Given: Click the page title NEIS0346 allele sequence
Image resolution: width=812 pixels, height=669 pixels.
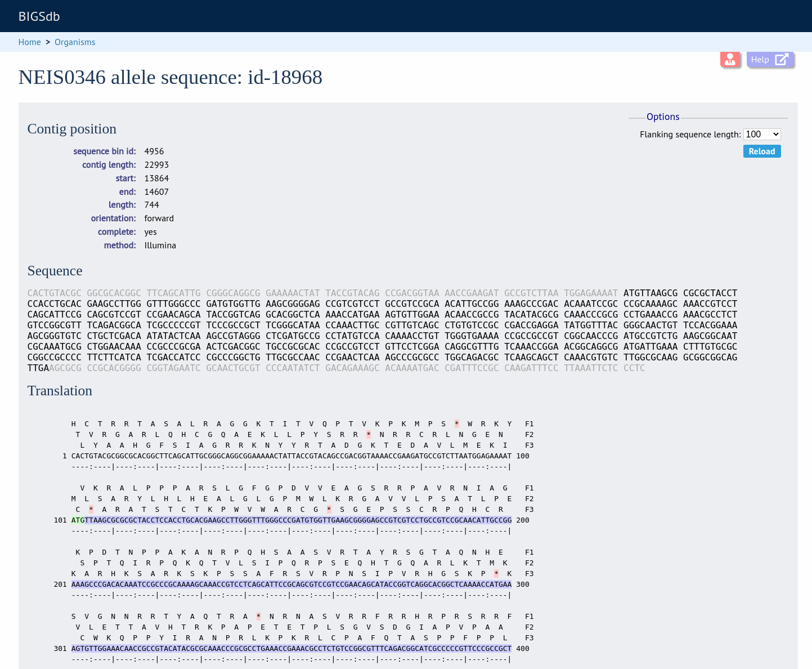Looking at the screenshot, I should 171,77.
